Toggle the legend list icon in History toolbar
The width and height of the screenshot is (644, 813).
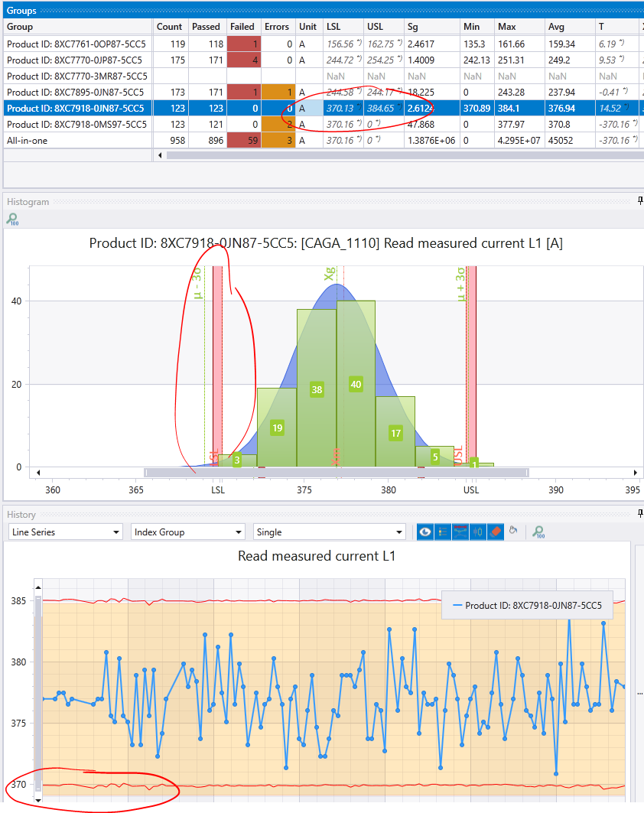(443, 532)
